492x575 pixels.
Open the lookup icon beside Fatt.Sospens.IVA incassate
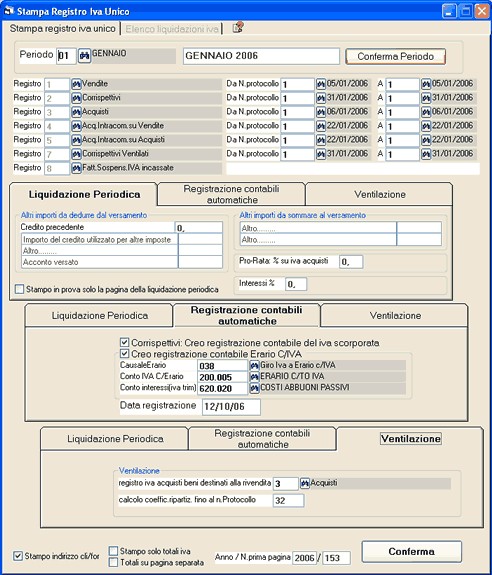click(76, 168)
